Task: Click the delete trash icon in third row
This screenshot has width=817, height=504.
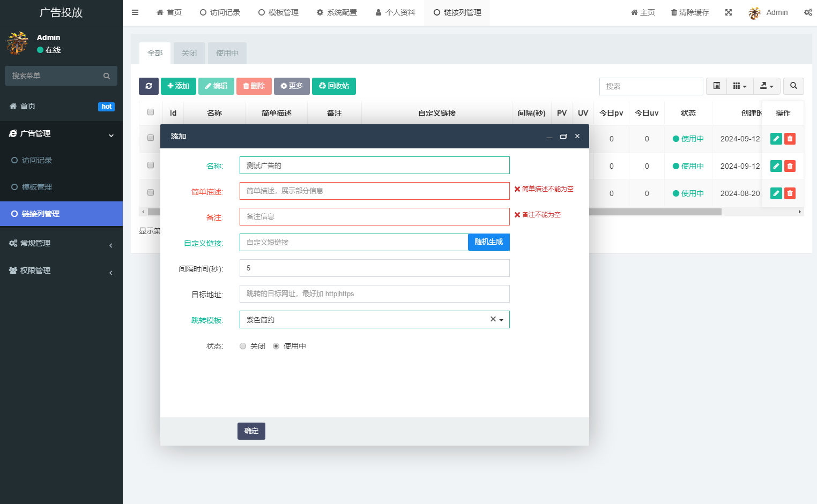Action: pos(790,193)
